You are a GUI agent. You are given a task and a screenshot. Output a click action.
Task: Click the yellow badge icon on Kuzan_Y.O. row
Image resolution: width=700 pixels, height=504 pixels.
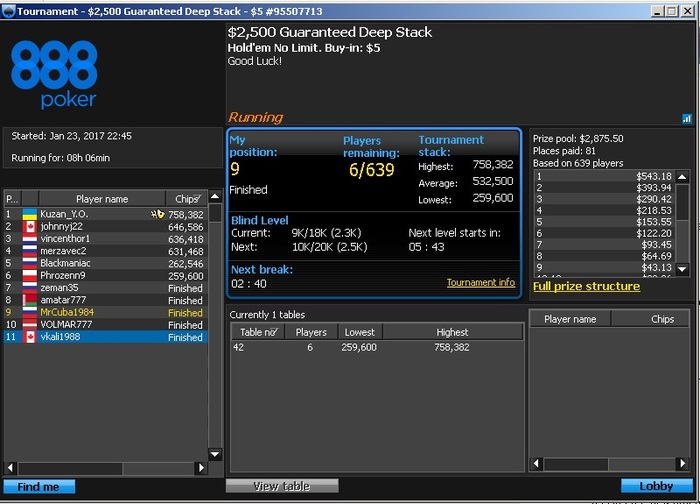(158, 214)
